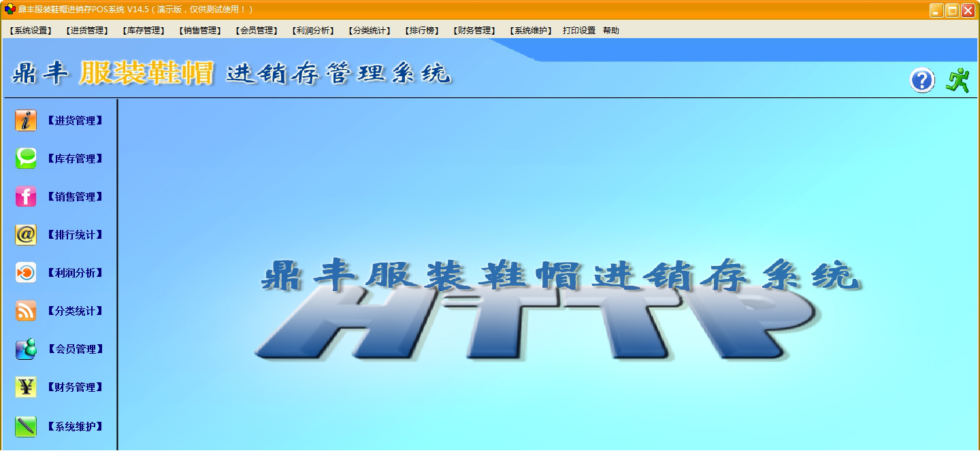The image size is (980, 468).
Task: Click the orange 进货管理 info icon
Action: click(26, 120)
